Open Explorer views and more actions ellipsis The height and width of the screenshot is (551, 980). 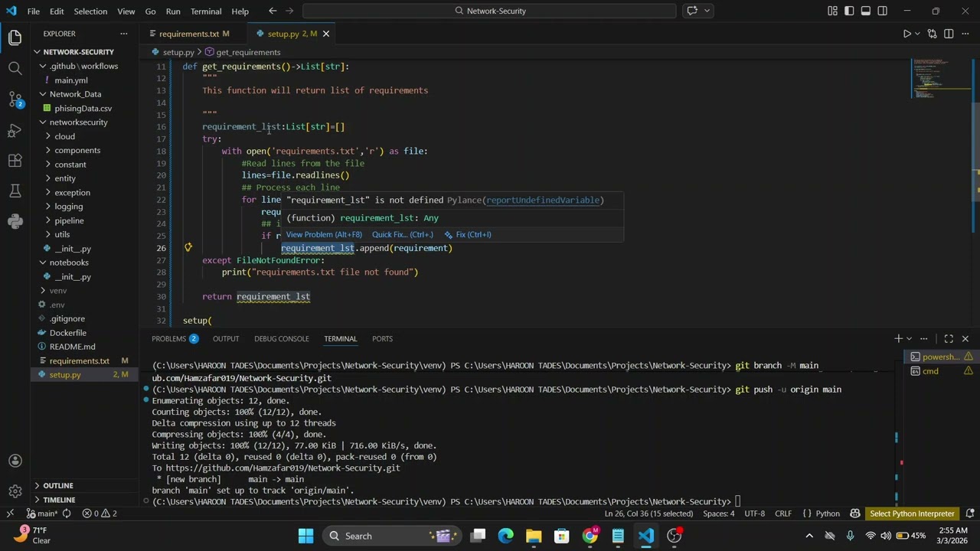click(x=124, y=34)
